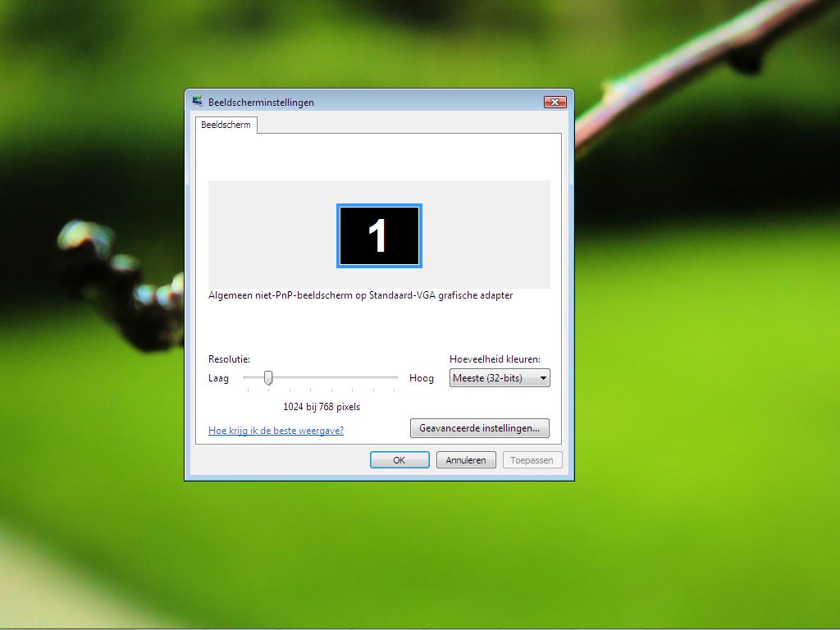Click the Toepassen button
840x630 pixels.
coord(532,460)
